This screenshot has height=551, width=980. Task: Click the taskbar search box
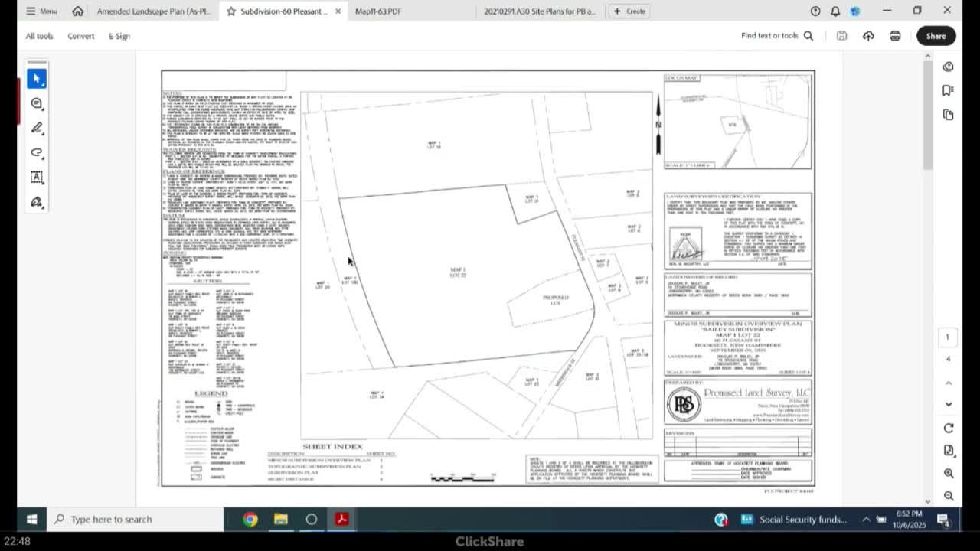(135, 520)
